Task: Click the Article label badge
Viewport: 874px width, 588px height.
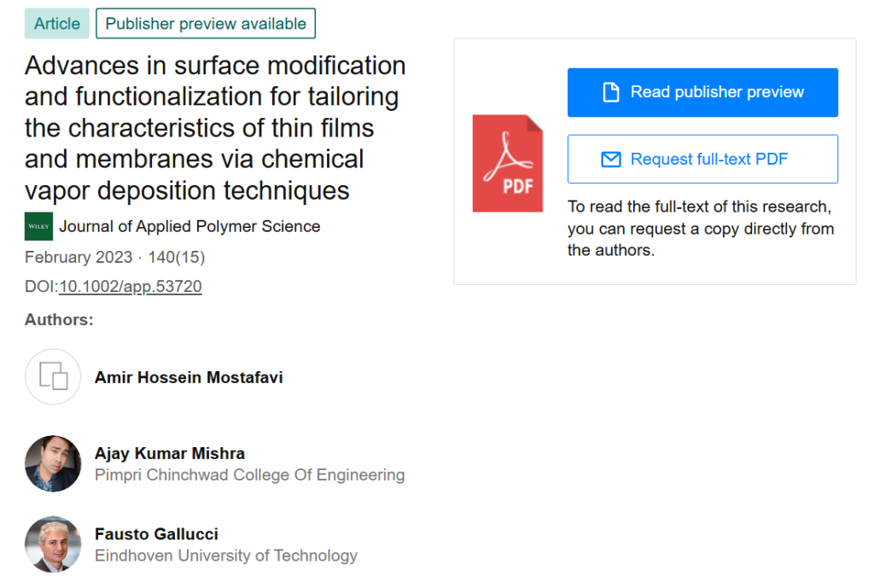Action: (x=56, y=23)
